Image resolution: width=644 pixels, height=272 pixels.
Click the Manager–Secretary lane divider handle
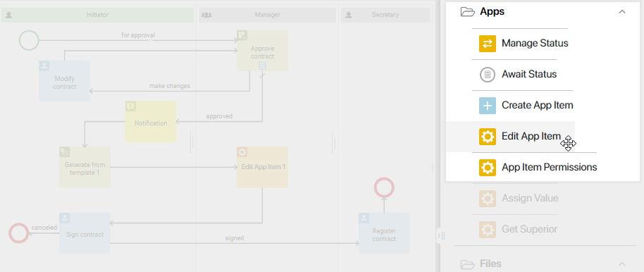click(x=334, y=143)
